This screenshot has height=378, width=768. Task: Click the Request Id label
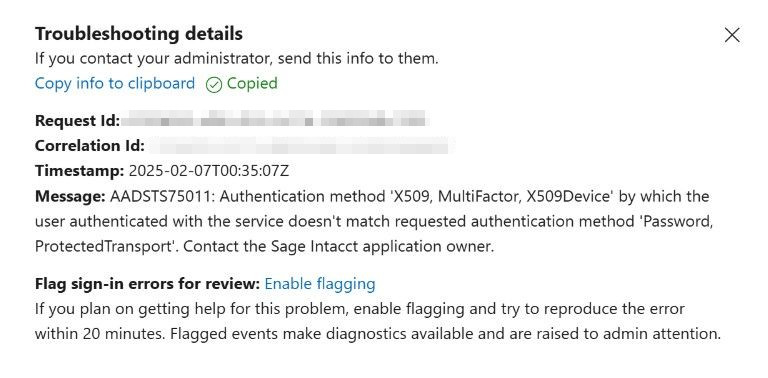77,120
